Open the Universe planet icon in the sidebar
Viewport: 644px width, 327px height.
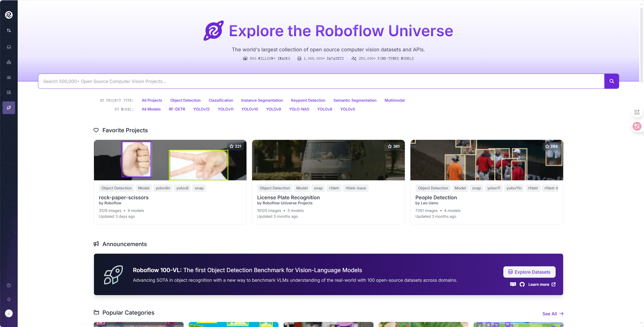9,108
